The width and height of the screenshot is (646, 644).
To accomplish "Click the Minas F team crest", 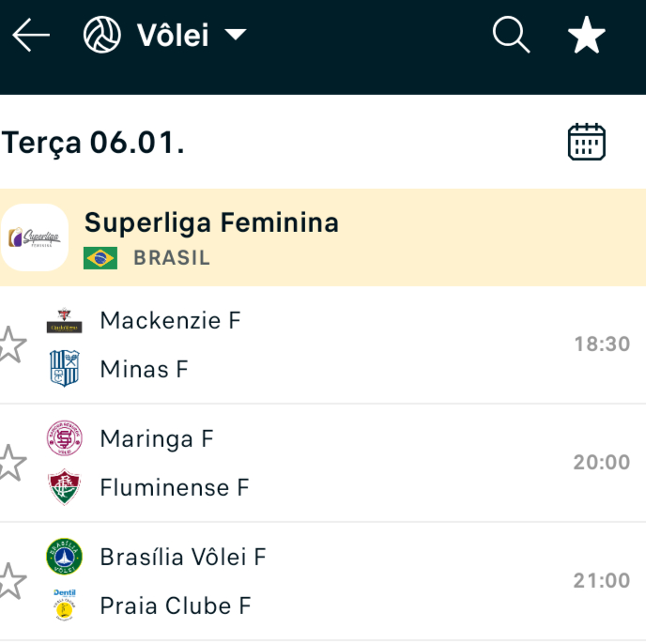I will pos(64,368).
